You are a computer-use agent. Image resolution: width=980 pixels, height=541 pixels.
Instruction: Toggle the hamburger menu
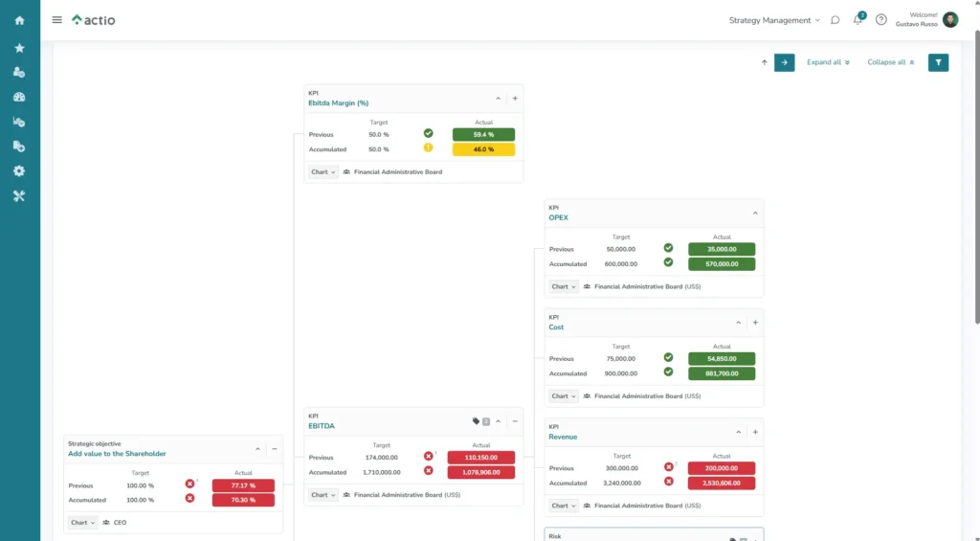coord(56,20)
